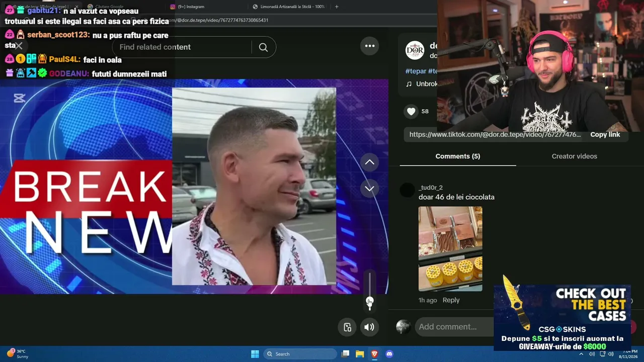Open Discord from the taskbar
The width and height of the screenshot is (644, 362).
coord(389,354)
